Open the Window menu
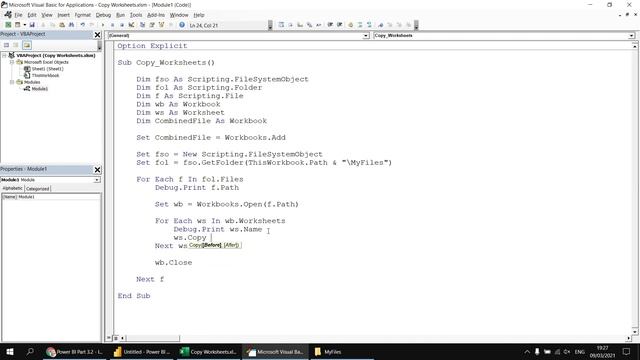Image resolution: width=640 pixels, height=360 pixels. (179, 15)
